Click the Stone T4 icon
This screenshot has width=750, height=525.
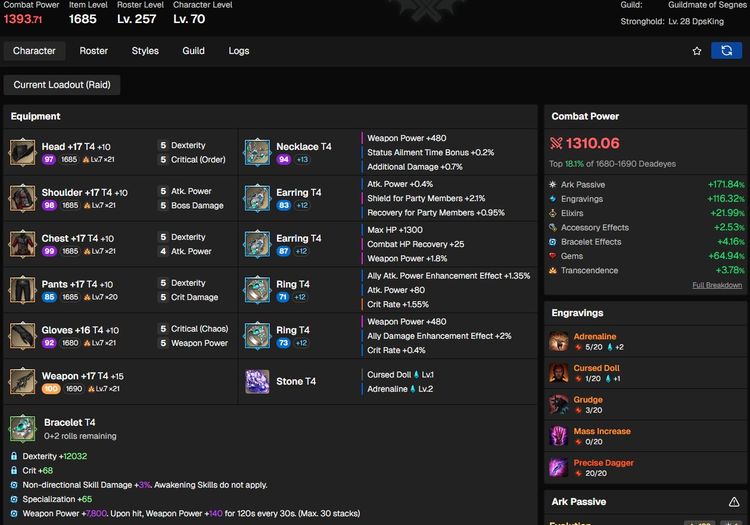[x=258, y=382]
